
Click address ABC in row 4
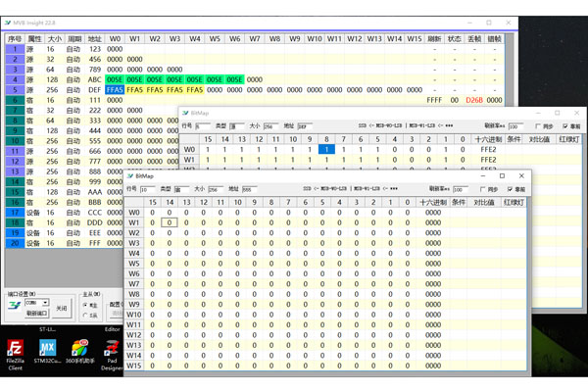pyautogui.click(x=94, y=79)
